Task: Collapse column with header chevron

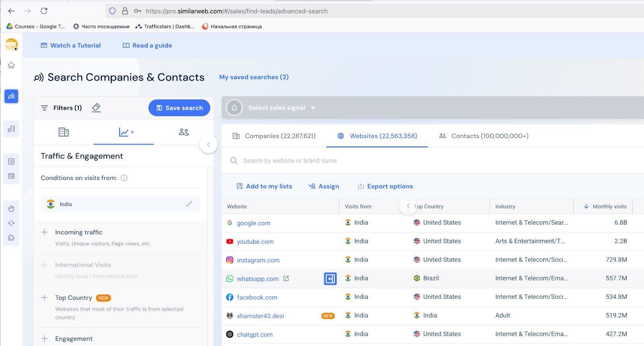Action: click(x=408, y=206)
